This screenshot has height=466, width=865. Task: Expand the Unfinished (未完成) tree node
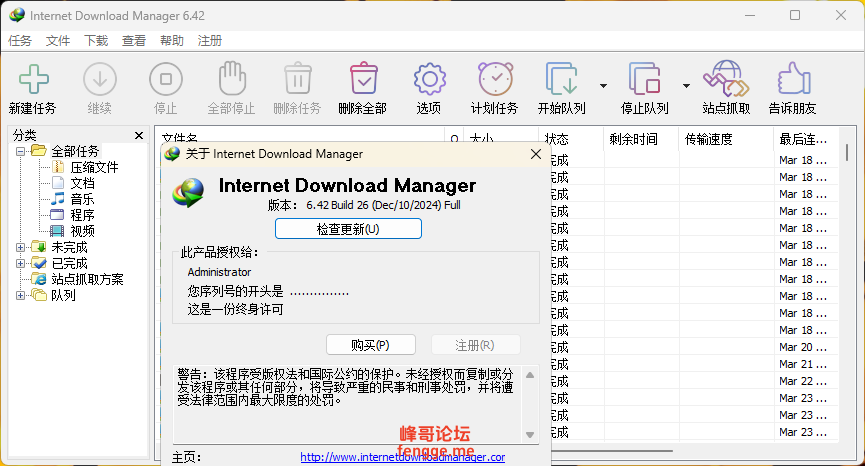click(20, 247)
